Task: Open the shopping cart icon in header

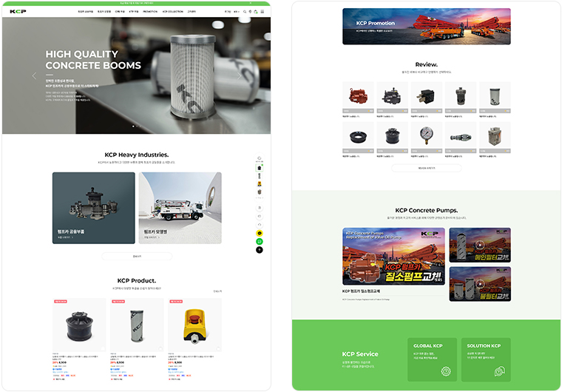Action: (x=256, y=12)
